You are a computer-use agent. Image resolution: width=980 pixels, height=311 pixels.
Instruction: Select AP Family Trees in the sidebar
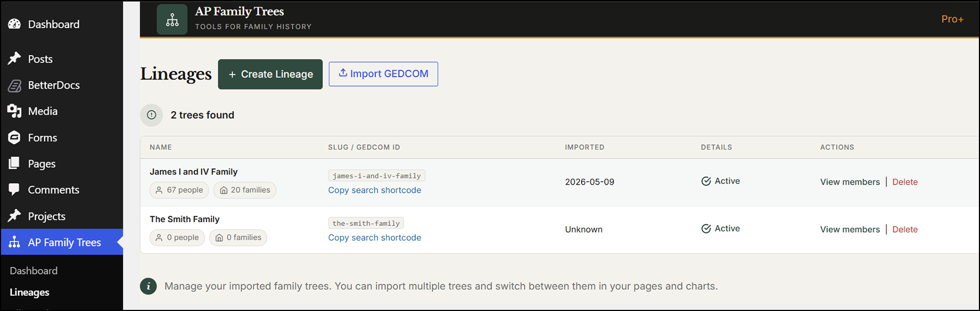[x=62, y=242]
